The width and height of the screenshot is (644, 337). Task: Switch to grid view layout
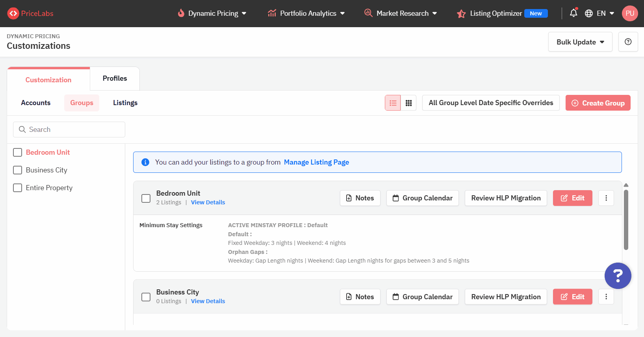pyautogui.click(x=408, y=103)
